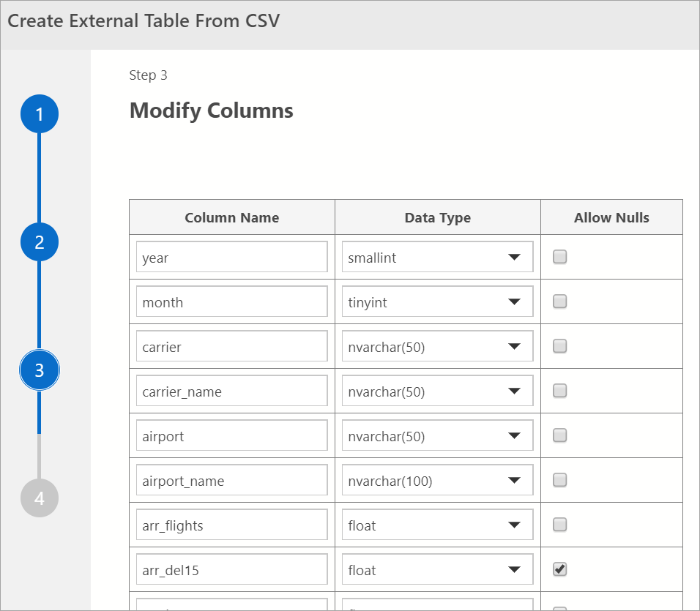
Task: Click the year column name field
Action: tap(231, 257)
